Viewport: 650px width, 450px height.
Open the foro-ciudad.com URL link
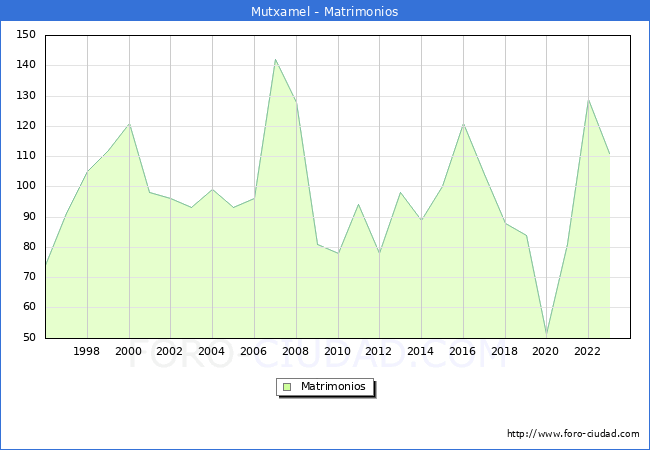click(x=573, y=434)
